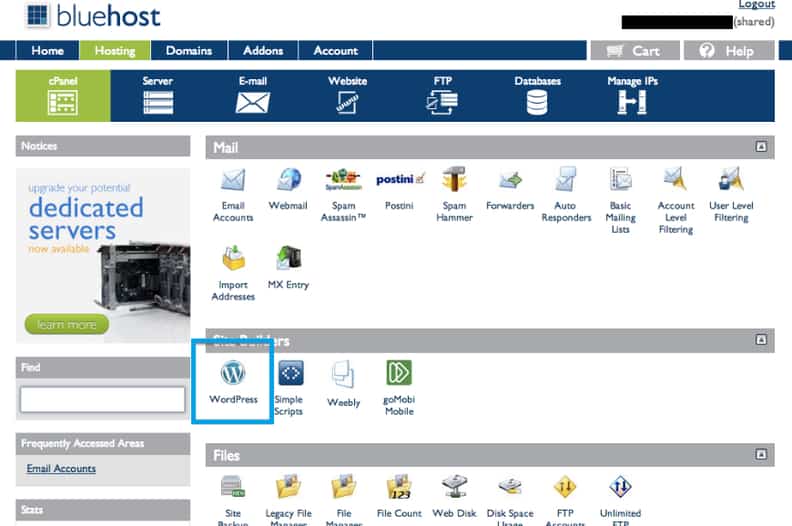Open the E-mail sub-tab
Viewport: 792px width, 526px height.
pyautogui.click(x=253, y=95)
